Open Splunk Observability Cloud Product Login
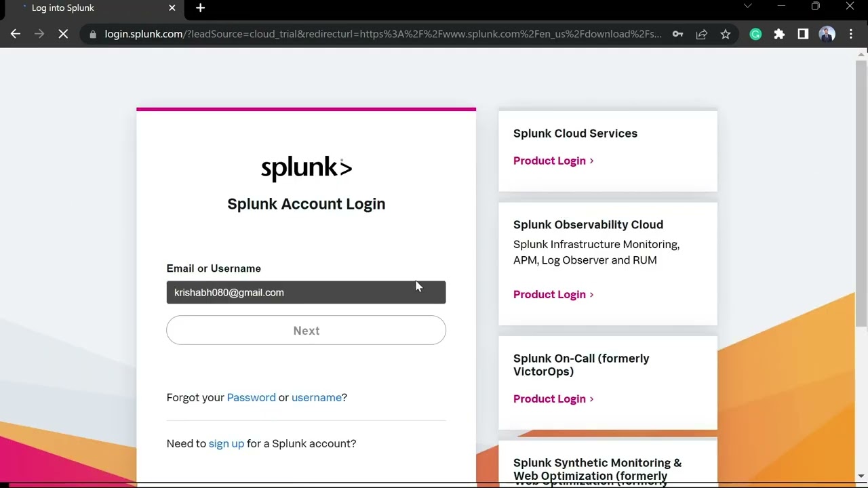 [553, 294]
